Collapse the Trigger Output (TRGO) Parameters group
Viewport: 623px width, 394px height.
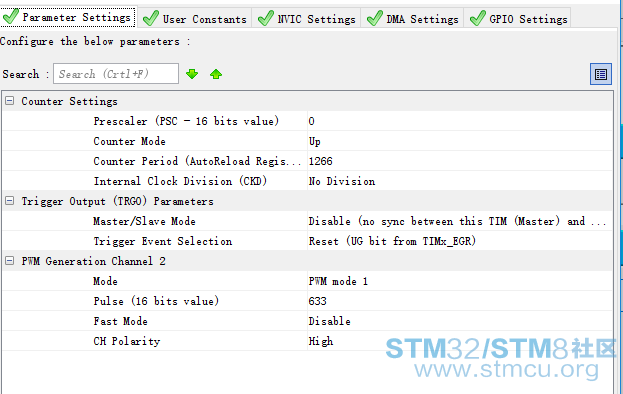[10, 201]
